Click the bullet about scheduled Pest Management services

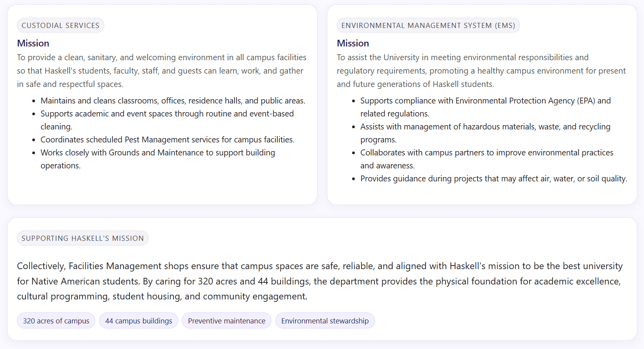point(167,140)
